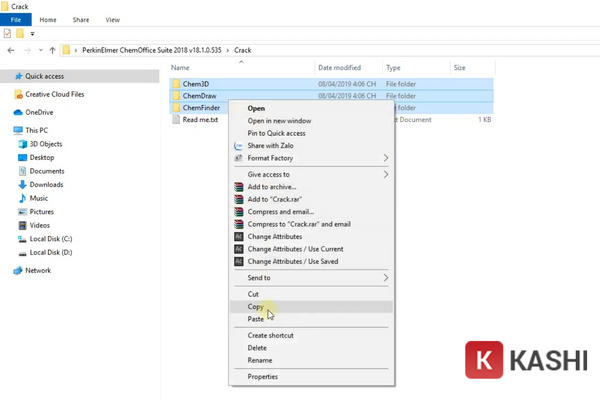Click the Documents icon in sidebar
The image size is (600, 400).
pyautogui.click(x=23, y=171)
